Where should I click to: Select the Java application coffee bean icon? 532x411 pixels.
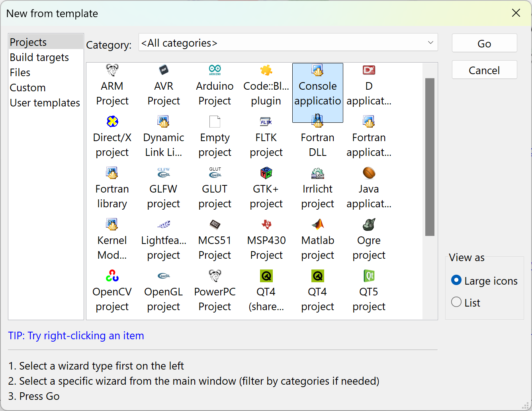click(369, 173)
